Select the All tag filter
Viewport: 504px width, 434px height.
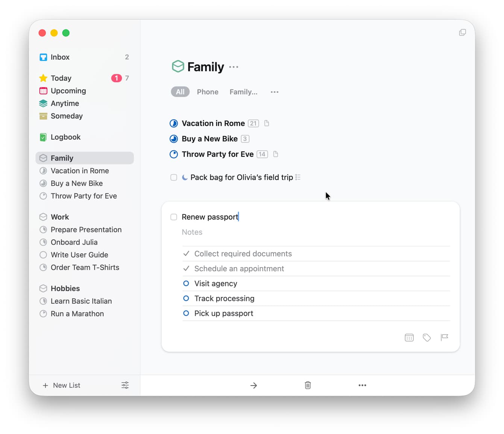tap(180, 92)
